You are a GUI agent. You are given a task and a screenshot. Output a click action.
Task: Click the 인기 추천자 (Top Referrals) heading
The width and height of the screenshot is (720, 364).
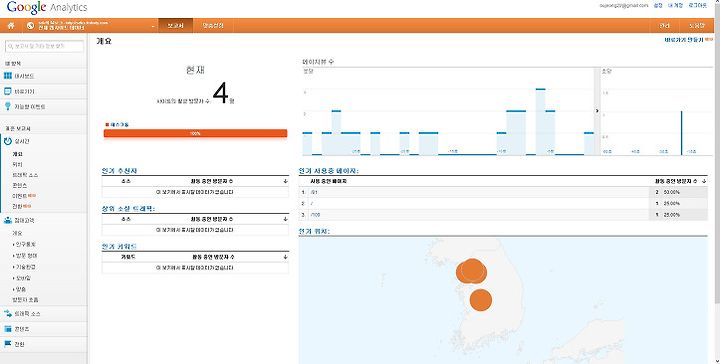119,171
